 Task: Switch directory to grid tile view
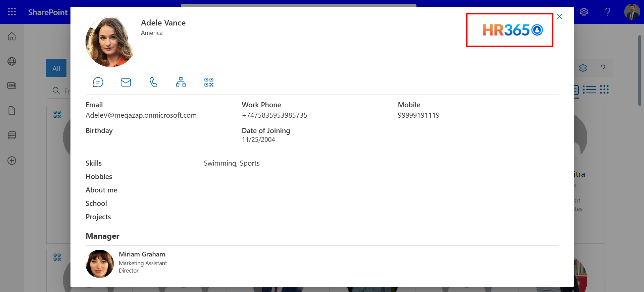604,90
